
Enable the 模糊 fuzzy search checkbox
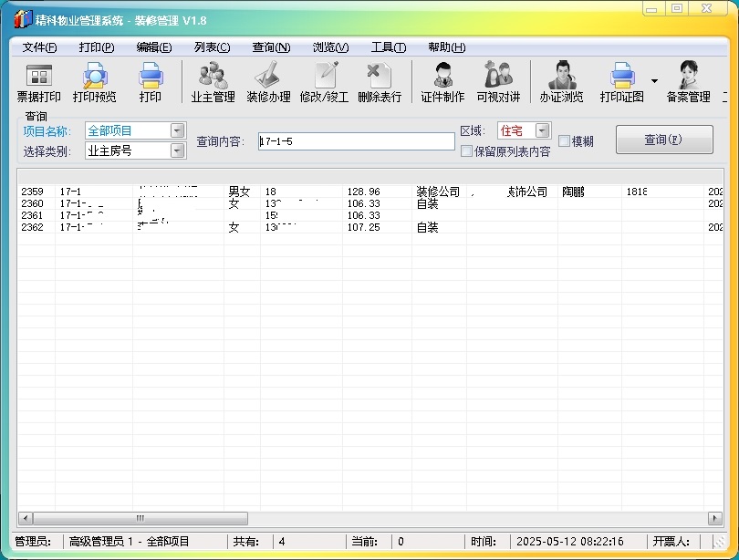pyautogui.click(x=565, y=141)
